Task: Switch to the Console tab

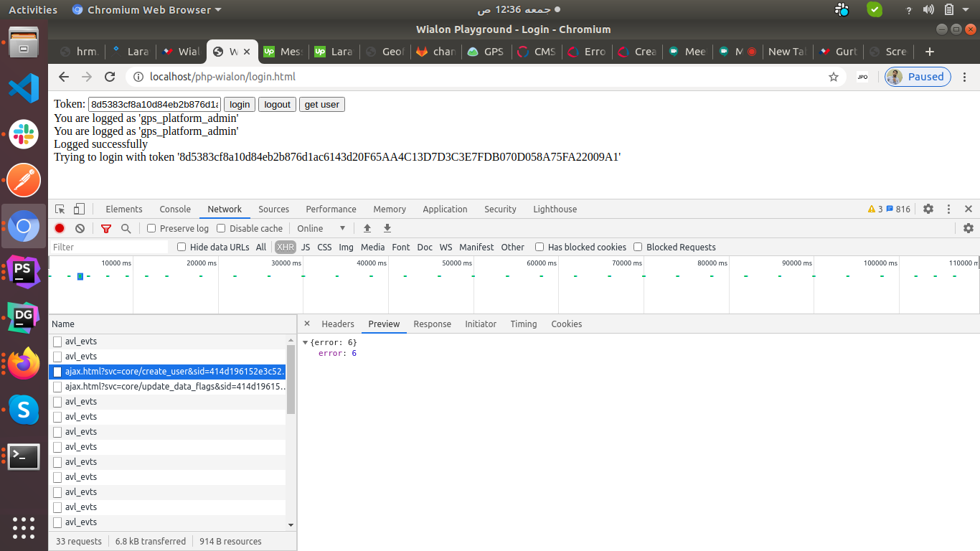Action: (175, 209)
